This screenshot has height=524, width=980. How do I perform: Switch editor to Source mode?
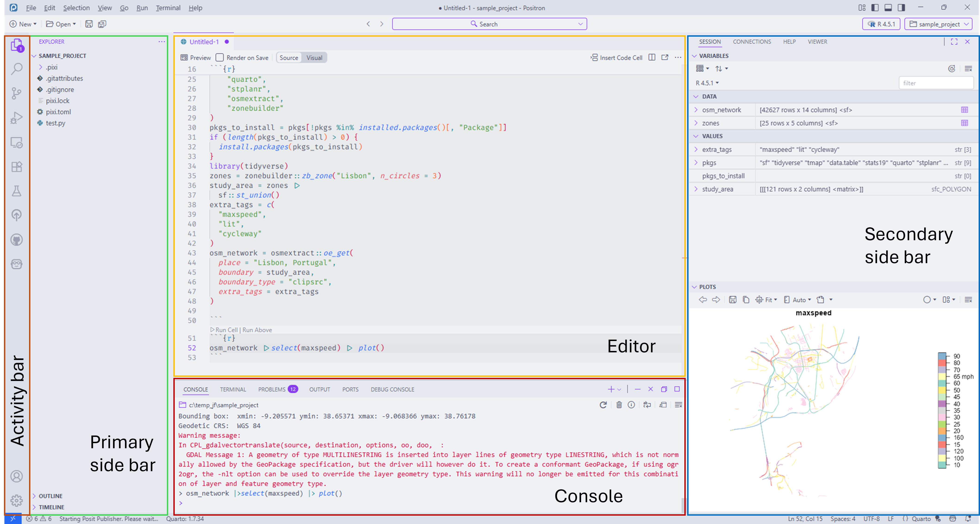pos(289,57)
